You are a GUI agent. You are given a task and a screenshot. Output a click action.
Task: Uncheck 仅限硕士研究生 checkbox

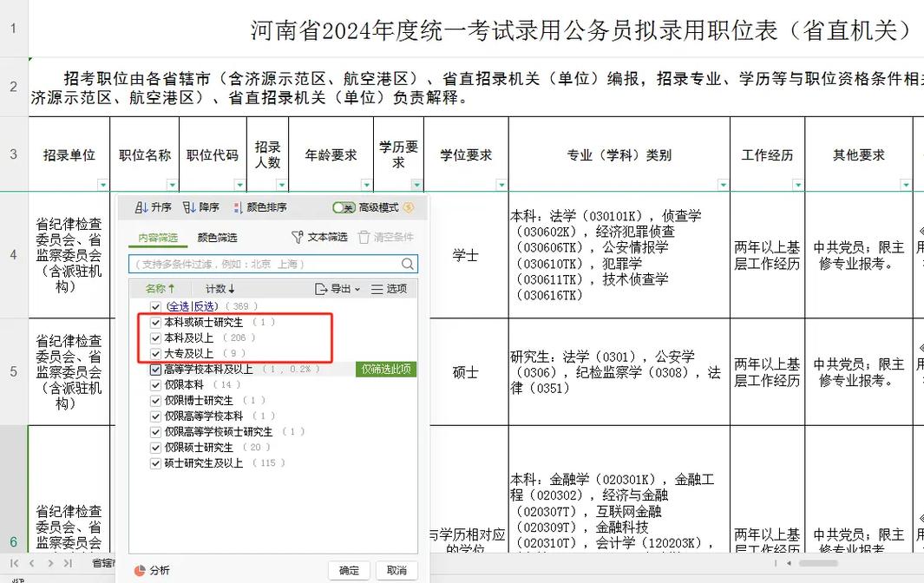(155, 448)
